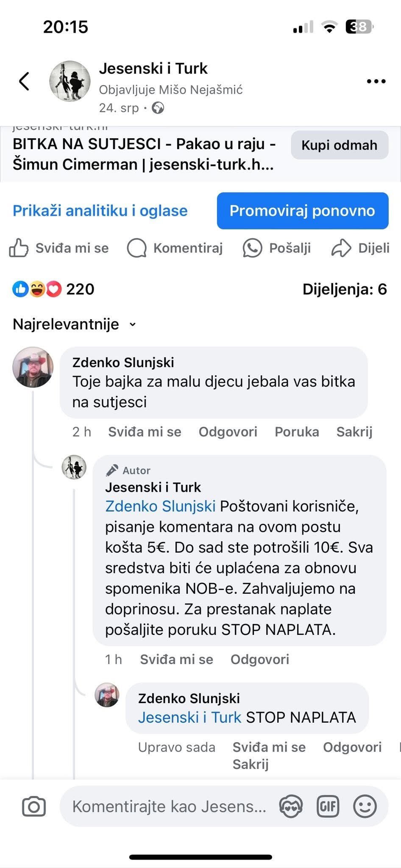Open Prikaži analitiku i oglase link
Screen dimensions: 401x868
[x=100, y=211]
